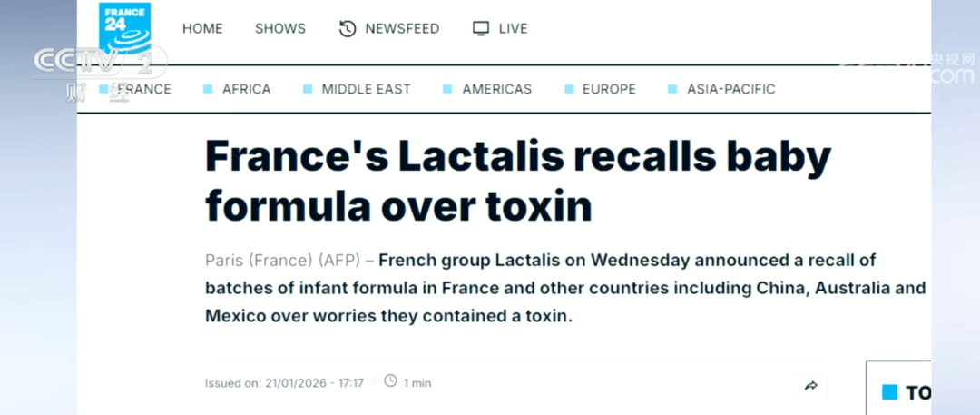Screen dimensions: 980x415
Task: Click the Paris (France) (AFP) dateline
Action: (283, 261)
